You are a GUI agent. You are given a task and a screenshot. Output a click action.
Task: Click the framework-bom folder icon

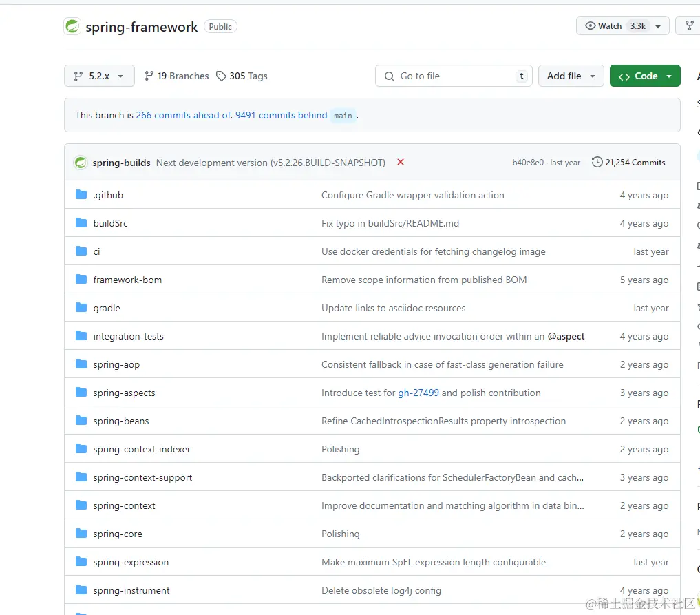(81, 280)
